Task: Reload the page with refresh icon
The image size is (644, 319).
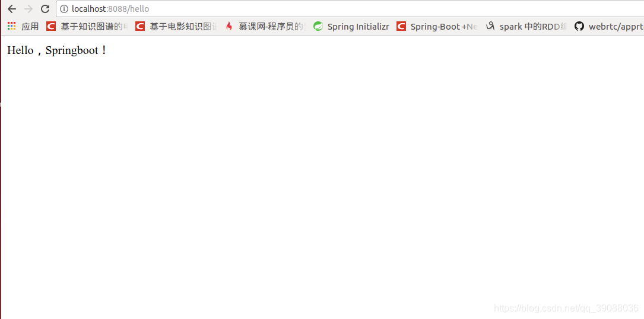Action: (45, 9)
